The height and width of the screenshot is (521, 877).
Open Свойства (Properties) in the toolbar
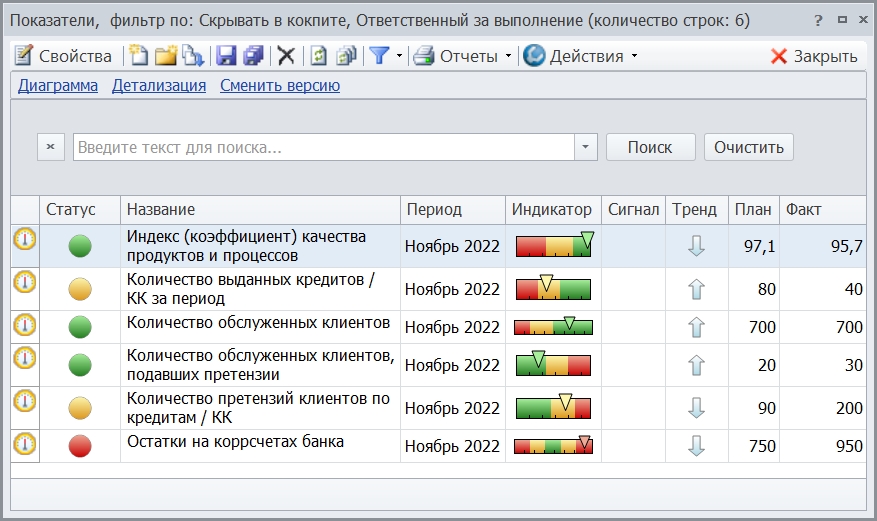coord(63,56)
